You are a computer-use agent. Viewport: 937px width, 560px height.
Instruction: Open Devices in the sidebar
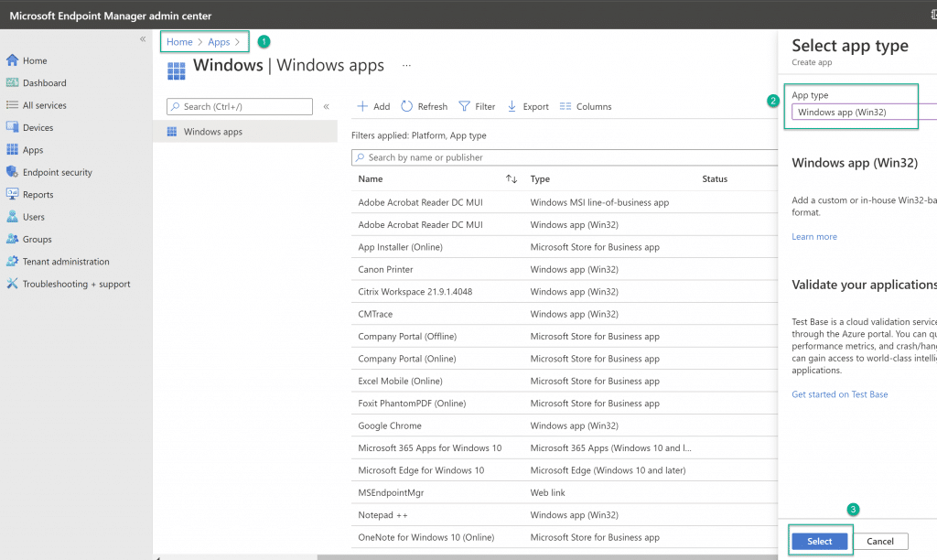(x=29, y=127)
